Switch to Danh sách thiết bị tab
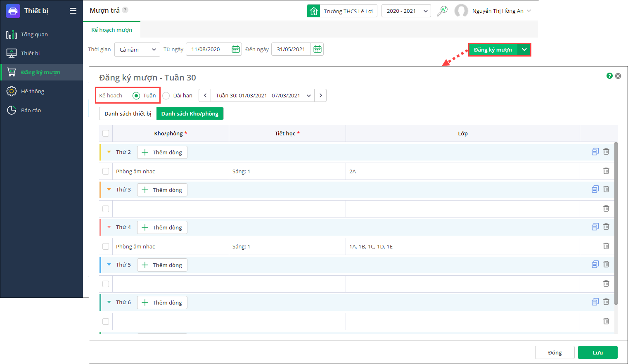 point(128,113)
